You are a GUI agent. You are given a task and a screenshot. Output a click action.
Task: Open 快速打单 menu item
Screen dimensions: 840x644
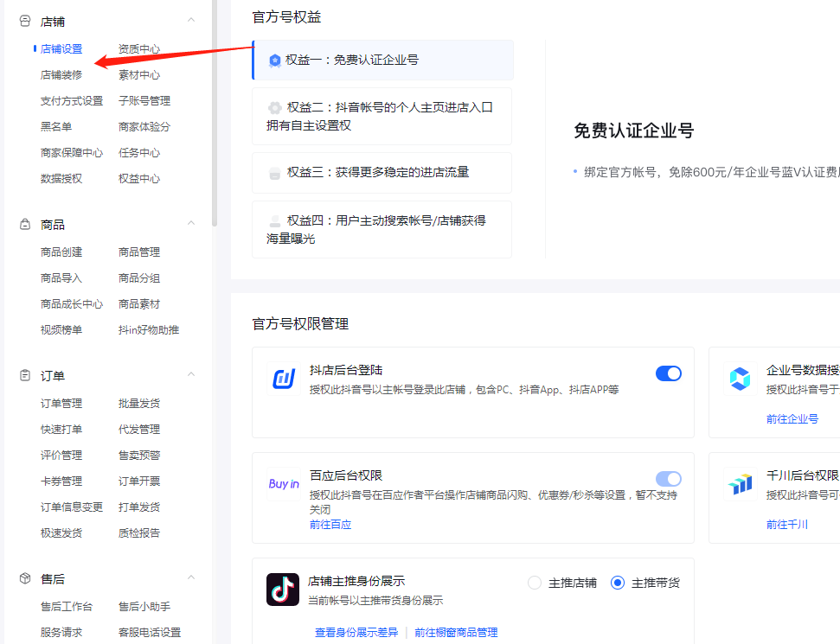click(x=61, y=430)
